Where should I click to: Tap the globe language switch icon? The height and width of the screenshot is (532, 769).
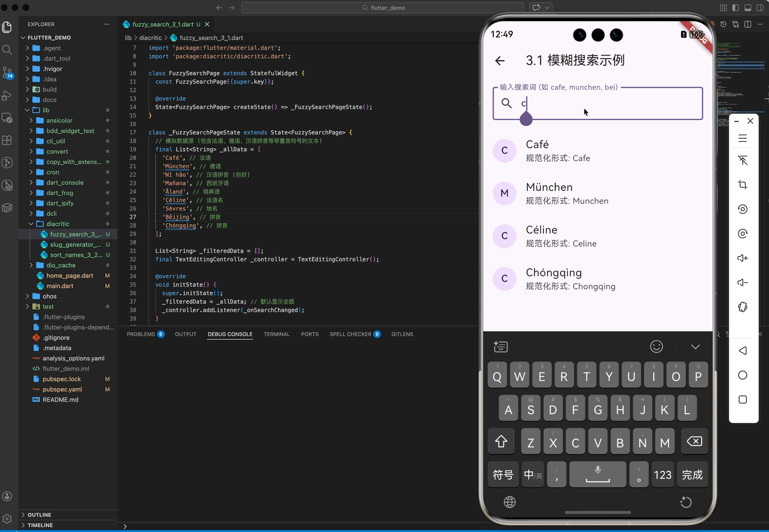510,502
